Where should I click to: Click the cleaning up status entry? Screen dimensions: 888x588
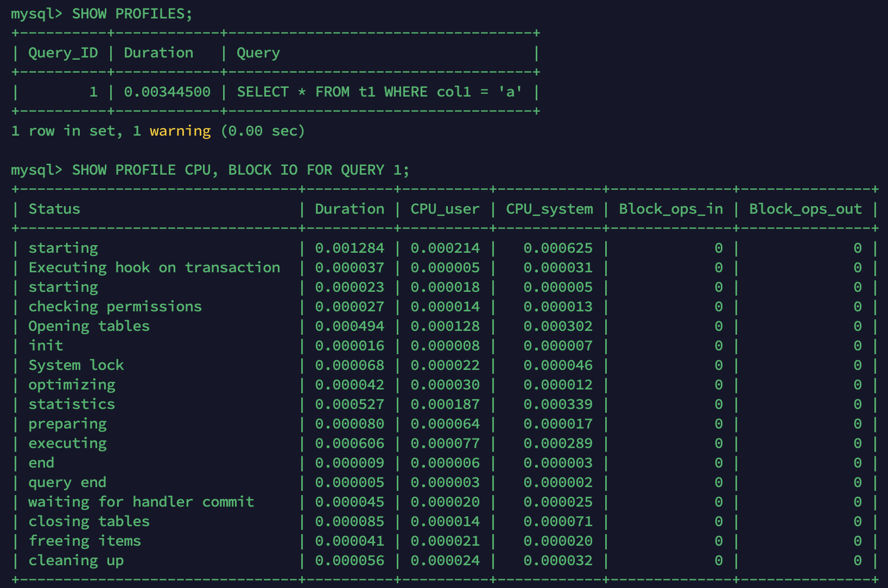click(76, 560)
